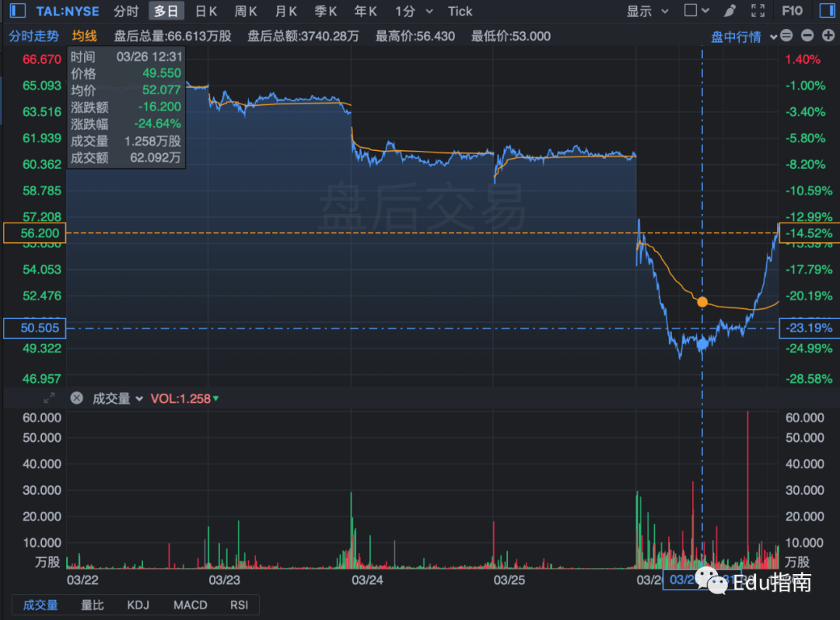Click the 最低价:53.000 readout
Image resolution: width=840 pixels, height=620 pixels.
pos(510,36)
